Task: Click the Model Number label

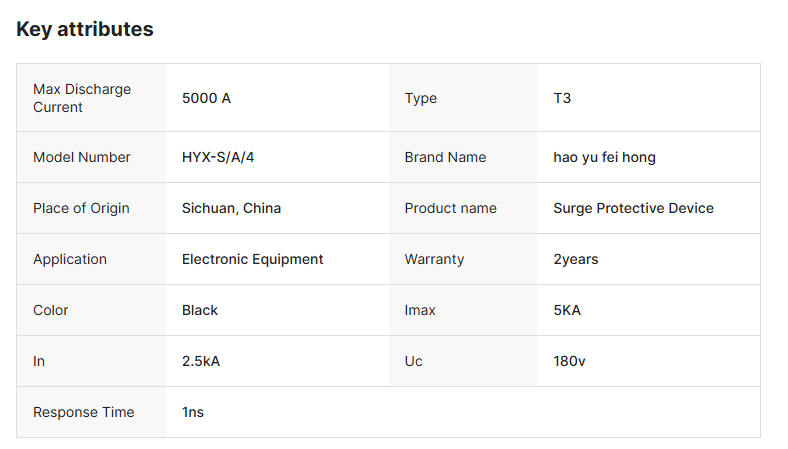Action: pos(82,157)
